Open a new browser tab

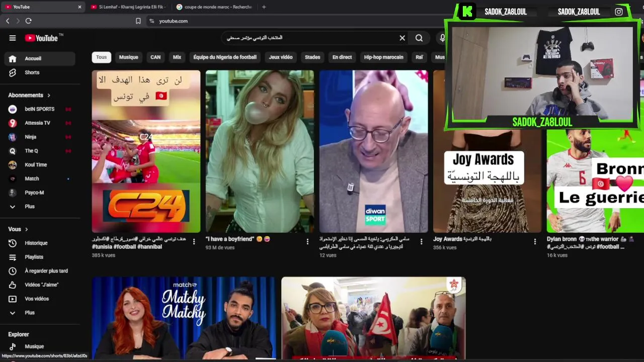coord(264,7)
